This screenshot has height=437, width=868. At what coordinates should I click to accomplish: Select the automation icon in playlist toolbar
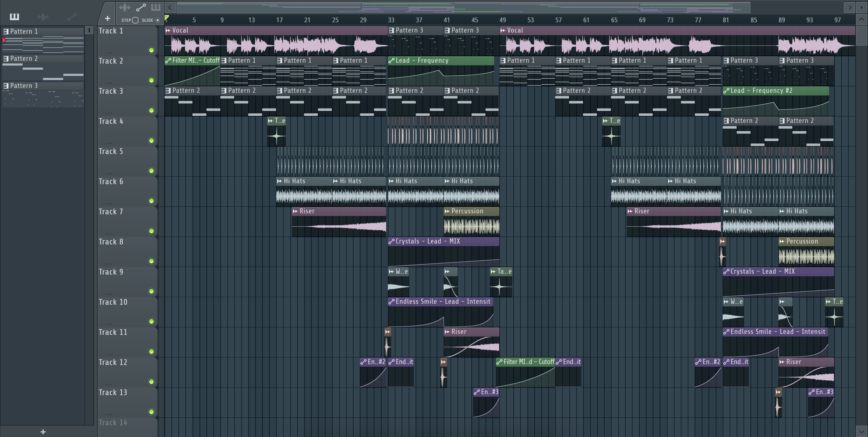coord(141,7)
